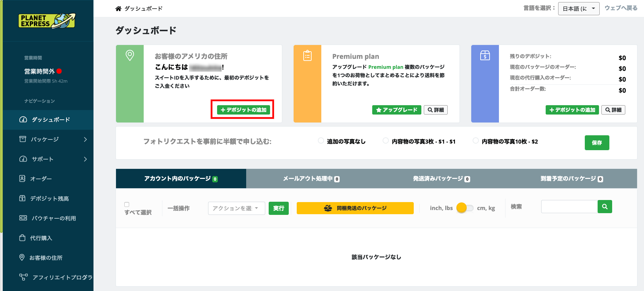The width and height of the screenshot is (644, 291).
Task: Click the green search magnifier button
Action: tap(605, 207)
